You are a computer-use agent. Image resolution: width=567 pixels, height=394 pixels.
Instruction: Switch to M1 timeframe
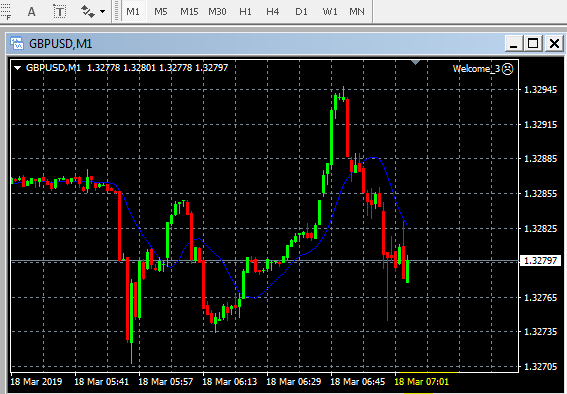click(x=133, y=12)
